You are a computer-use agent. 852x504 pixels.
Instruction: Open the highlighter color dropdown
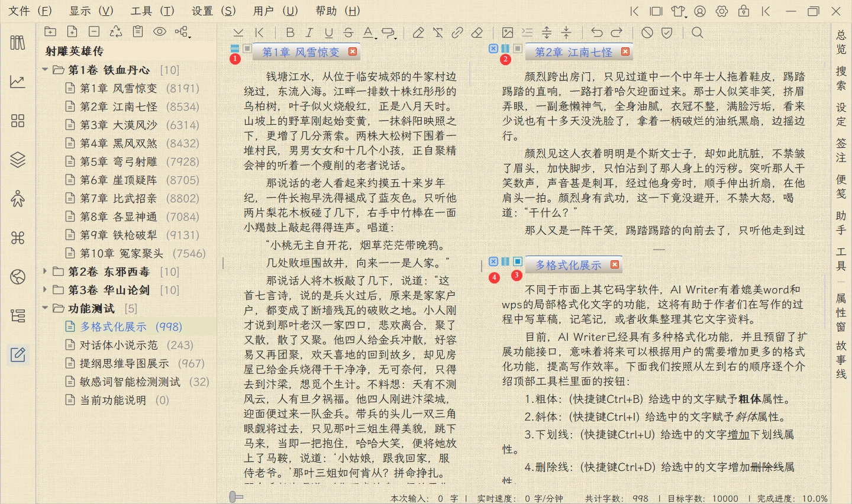click(x=396, y=37)
